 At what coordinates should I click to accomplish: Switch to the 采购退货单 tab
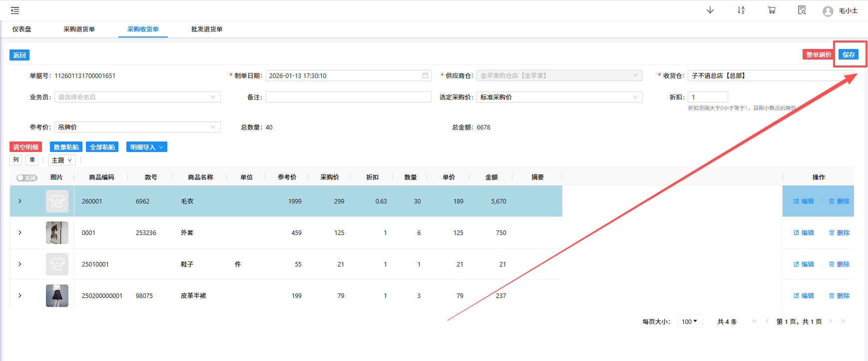pos(79,29)
